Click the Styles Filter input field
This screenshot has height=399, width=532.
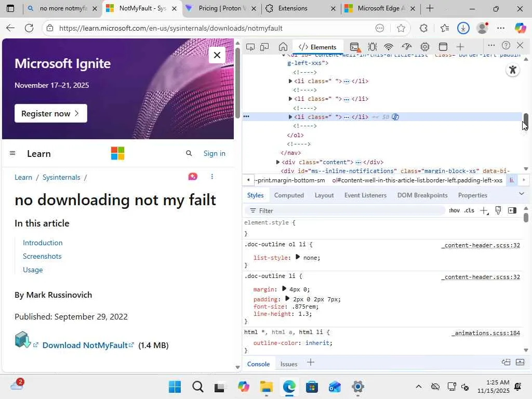click(x=345, y=211)
